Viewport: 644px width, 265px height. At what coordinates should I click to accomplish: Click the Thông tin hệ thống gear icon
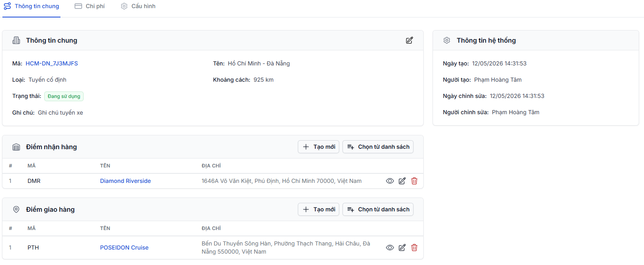click(x=447, y=40)
